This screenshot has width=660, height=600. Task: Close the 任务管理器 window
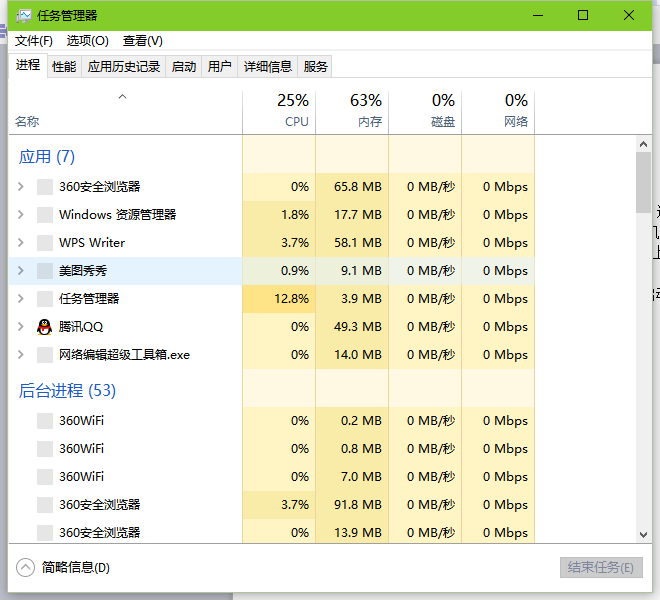tap(629, 16)
